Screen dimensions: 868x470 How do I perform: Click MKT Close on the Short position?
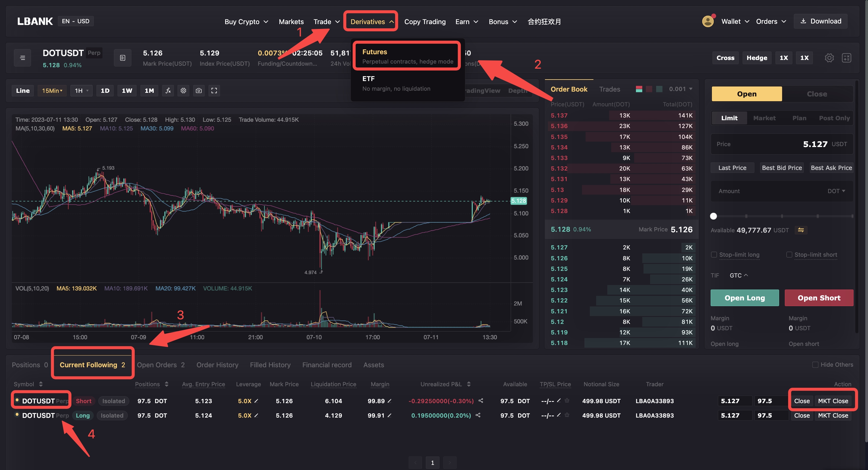click(x=833, y=401)
